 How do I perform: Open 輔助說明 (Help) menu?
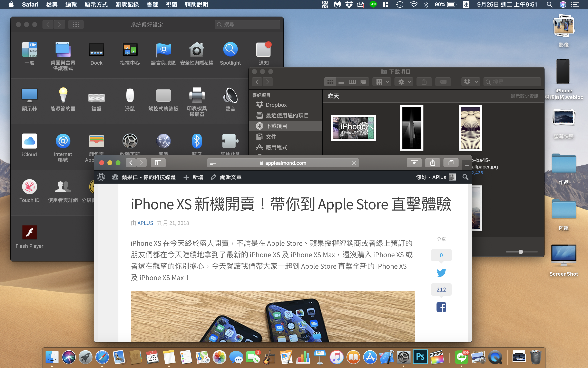[196, 4]
